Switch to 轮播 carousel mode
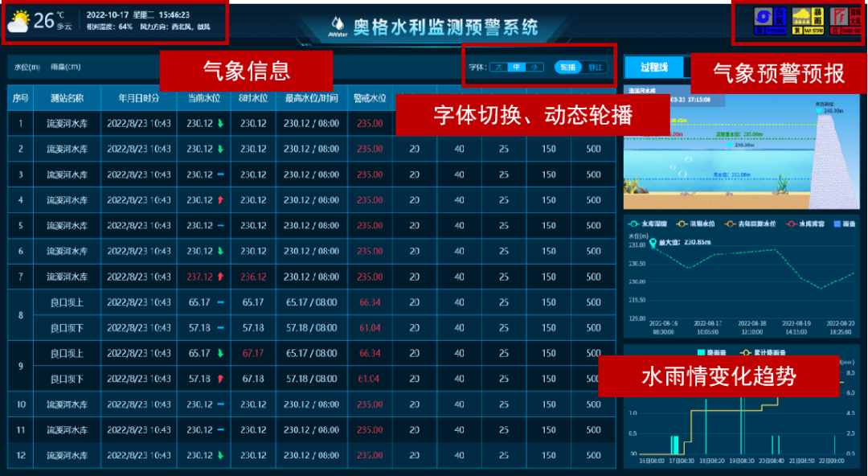Image resolution: width=868 pixels, height=476 pixels. (x=568, y=68)
